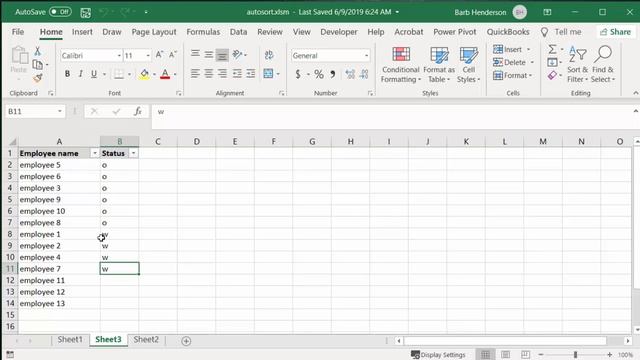
Task: Toggle AutoSave switch
Action: point(60,12)
